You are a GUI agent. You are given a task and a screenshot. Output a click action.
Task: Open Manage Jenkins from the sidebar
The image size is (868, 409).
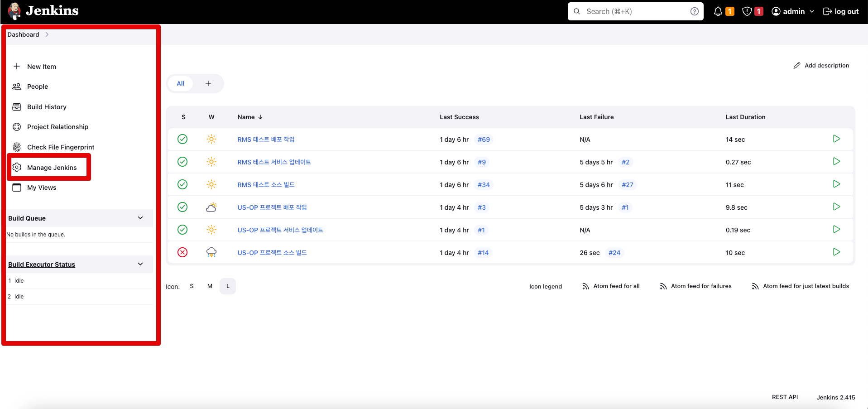click(x=52, y=168)
